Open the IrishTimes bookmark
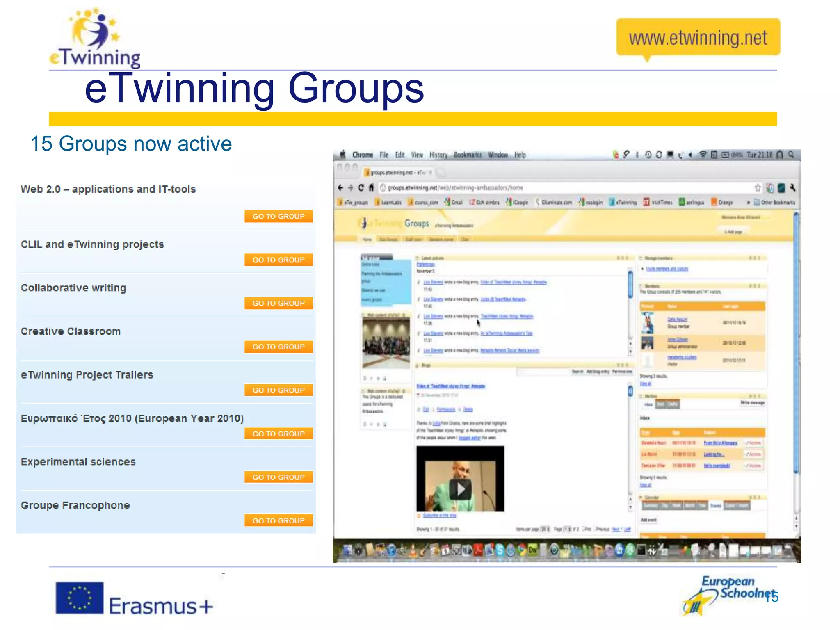 658,202
